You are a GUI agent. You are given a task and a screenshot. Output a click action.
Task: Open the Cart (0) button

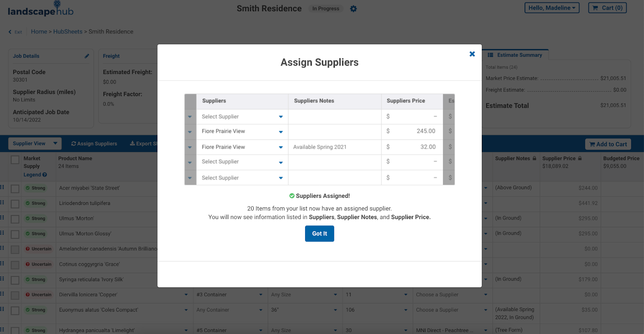point(607,8)
